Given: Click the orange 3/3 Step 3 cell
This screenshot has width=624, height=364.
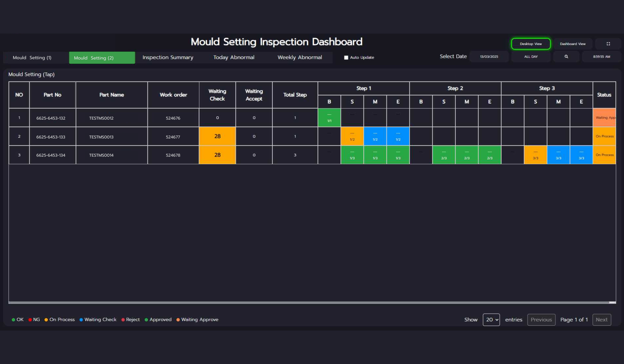Looking at the screenshot, I should click(x=535, y=155).
